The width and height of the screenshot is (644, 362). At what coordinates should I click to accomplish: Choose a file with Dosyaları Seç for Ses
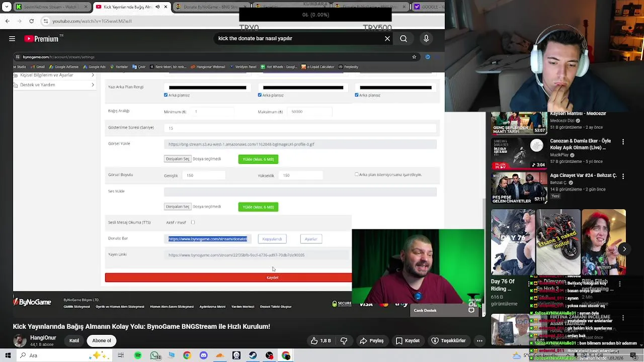178,207
